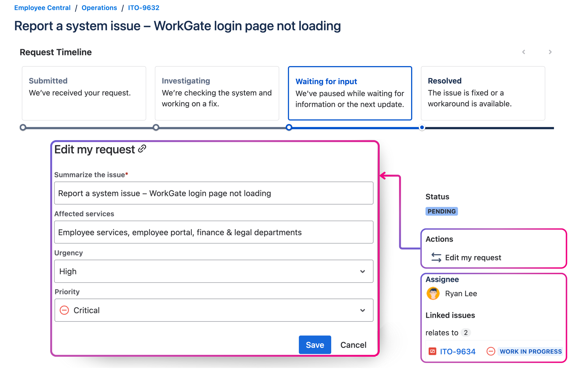The image size is (588, 370).
Task: Click the Submitted timeline marker dot
Action: [x=23, y=127]
